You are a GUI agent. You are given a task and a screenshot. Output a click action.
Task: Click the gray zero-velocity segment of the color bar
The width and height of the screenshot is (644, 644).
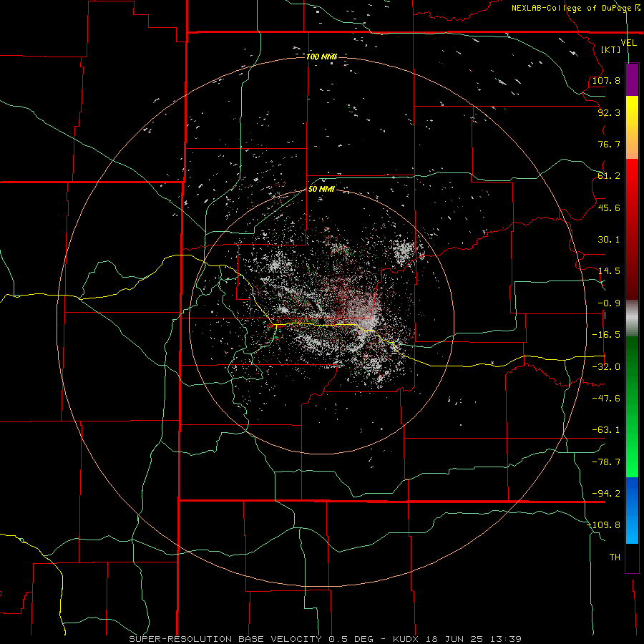pyautogui.click(x=632, y=318)
